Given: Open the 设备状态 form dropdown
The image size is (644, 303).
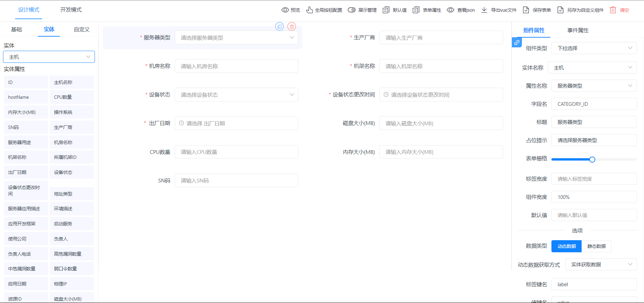Looking at the screenshot, I should click(236, 95).
